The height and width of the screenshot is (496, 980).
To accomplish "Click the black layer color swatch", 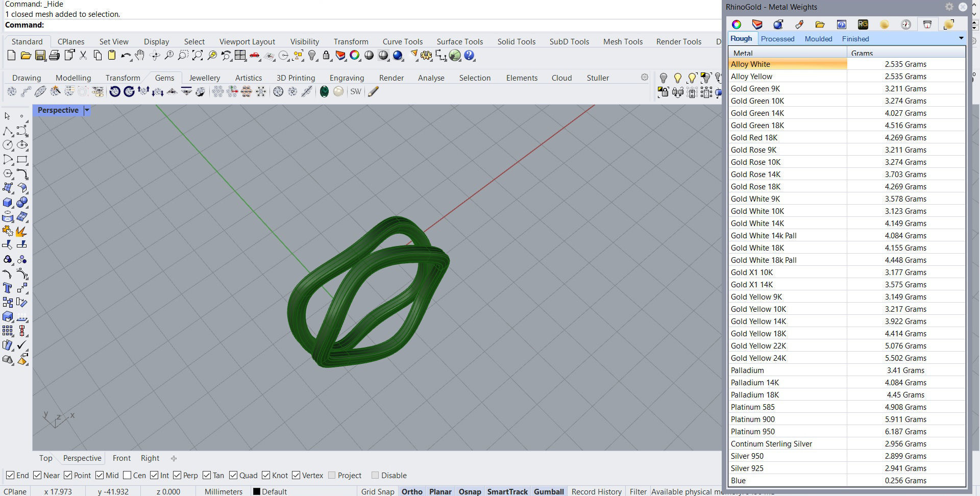I will 257,491.
